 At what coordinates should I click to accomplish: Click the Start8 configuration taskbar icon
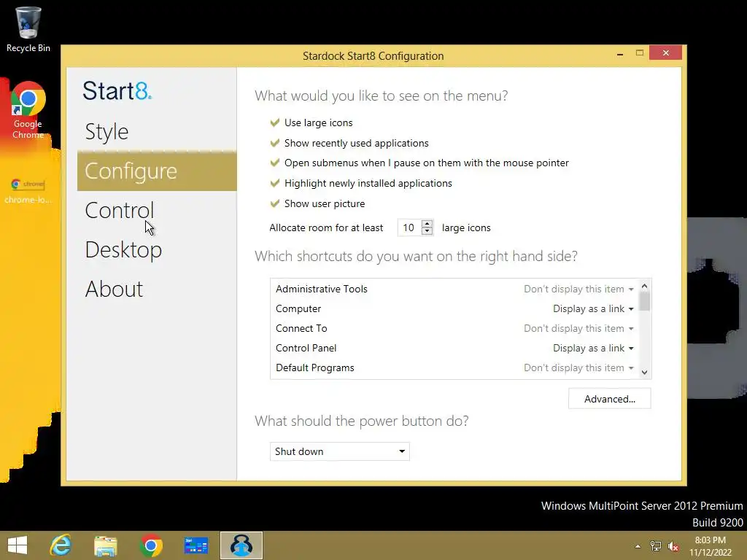pyautogui.click(x=241, y=545)
